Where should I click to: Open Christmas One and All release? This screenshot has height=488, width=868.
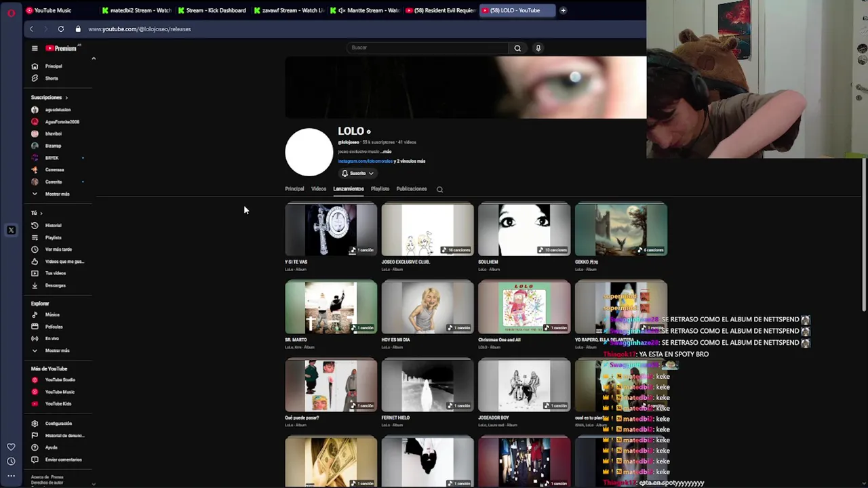tap(524, 307)
